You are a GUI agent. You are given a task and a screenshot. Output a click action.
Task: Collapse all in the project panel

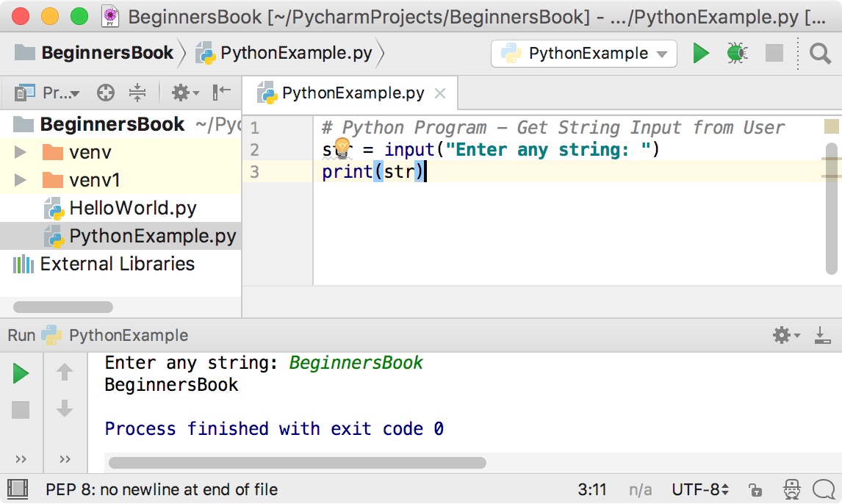pyautogui.click(x=137, y=93)
